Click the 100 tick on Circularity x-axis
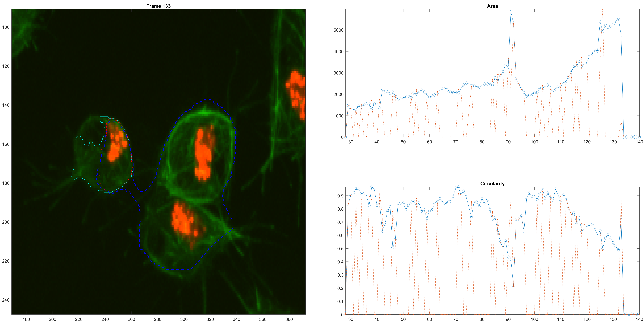 (x=535, y=319)
